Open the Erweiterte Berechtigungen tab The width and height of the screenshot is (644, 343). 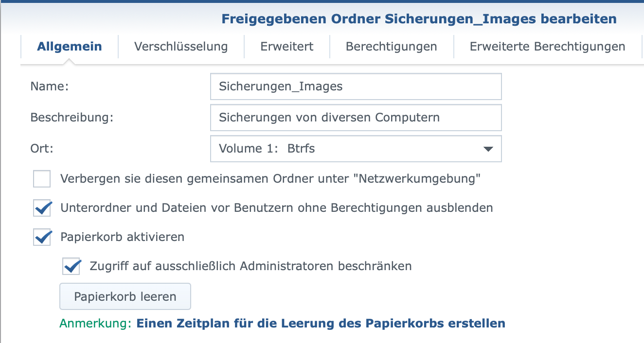[547, 47]
